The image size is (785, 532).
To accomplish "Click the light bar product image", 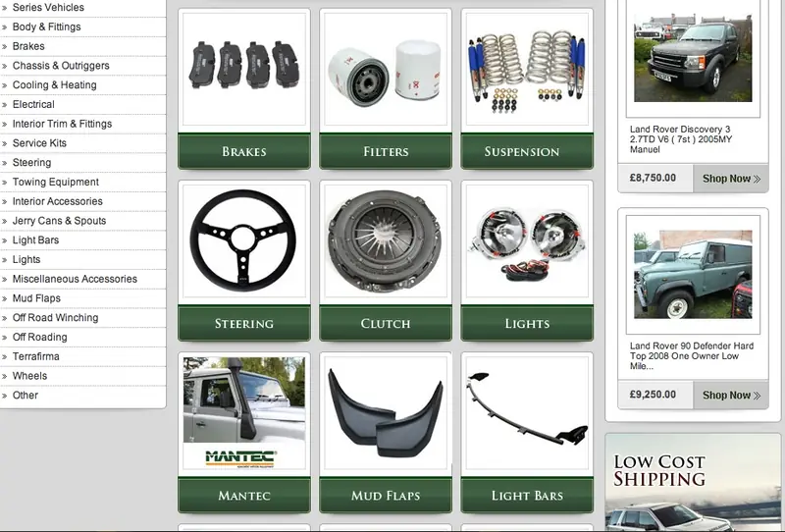I will tap(527, 413).
